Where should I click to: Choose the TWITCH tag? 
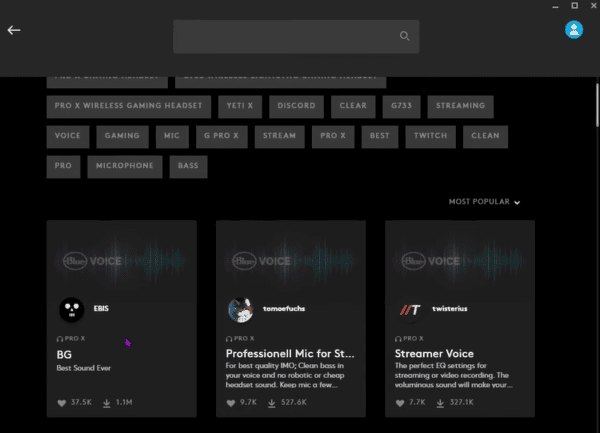tap(430, 137)
